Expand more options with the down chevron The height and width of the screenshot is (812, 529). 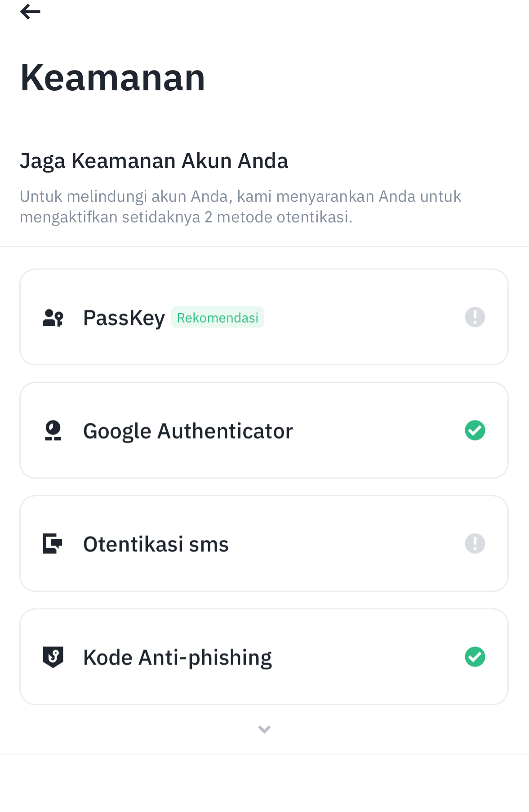pos(264,729)
